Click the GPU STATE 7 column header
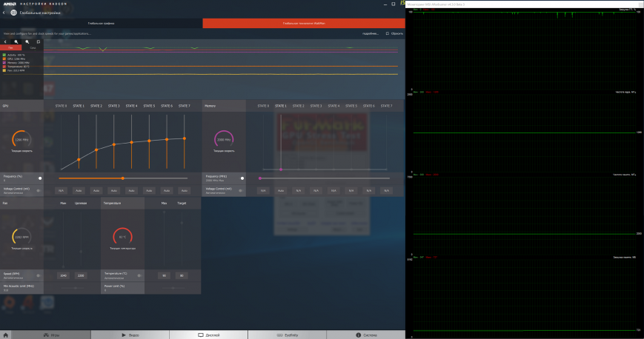 [185, 106]
